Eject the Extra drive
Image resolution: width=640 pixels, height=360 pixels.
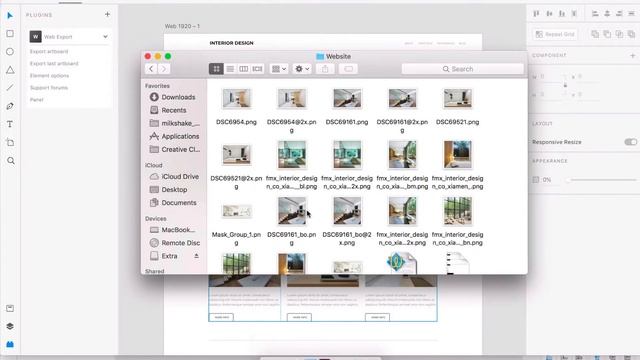pos(196,256)
